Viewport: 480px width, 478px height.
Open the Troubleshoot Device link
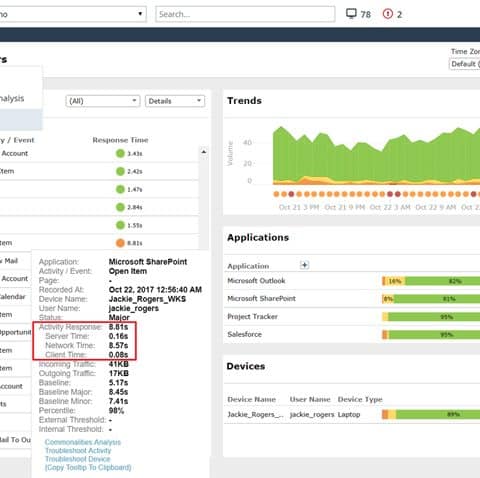tap(77, 459)
